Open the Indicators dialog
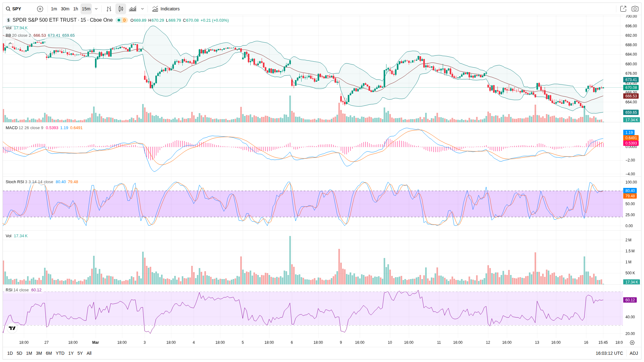 click(166, 9)
